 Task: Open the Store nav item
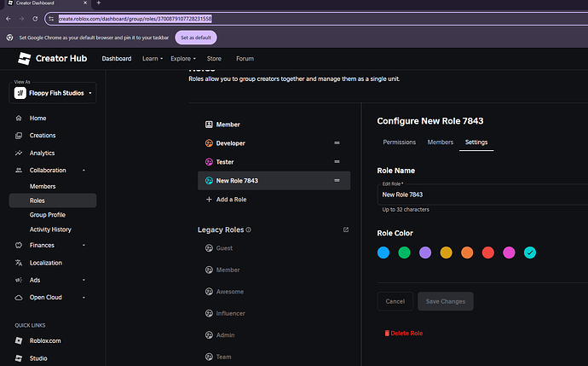(x=214, y=59)
